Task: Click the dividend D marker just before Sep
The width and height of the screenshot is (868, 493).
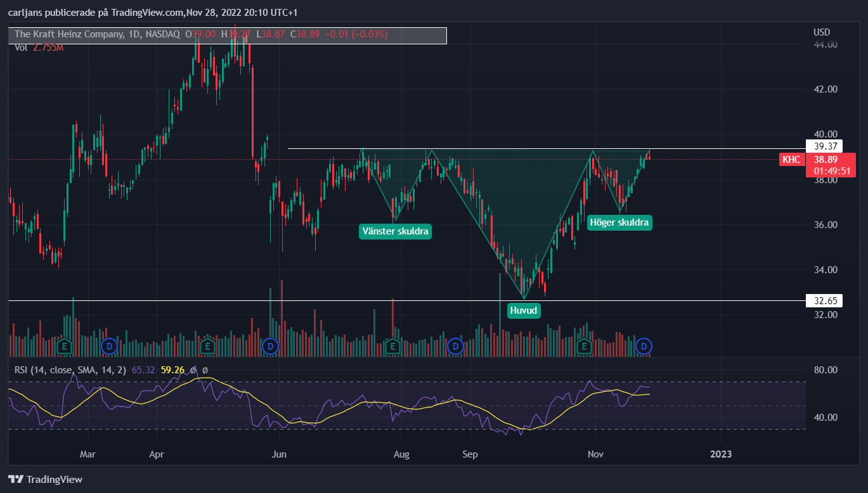Action: (x=455, y=346)
